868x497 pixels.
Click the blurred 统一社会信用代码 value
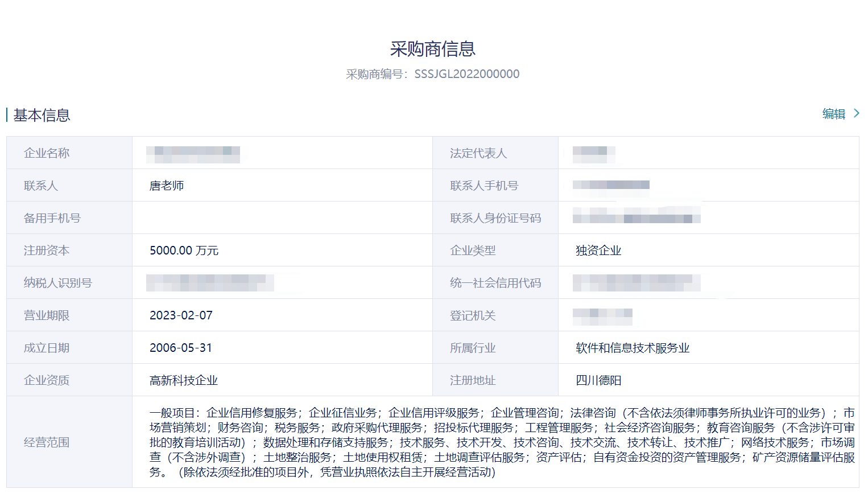point(636,283)
